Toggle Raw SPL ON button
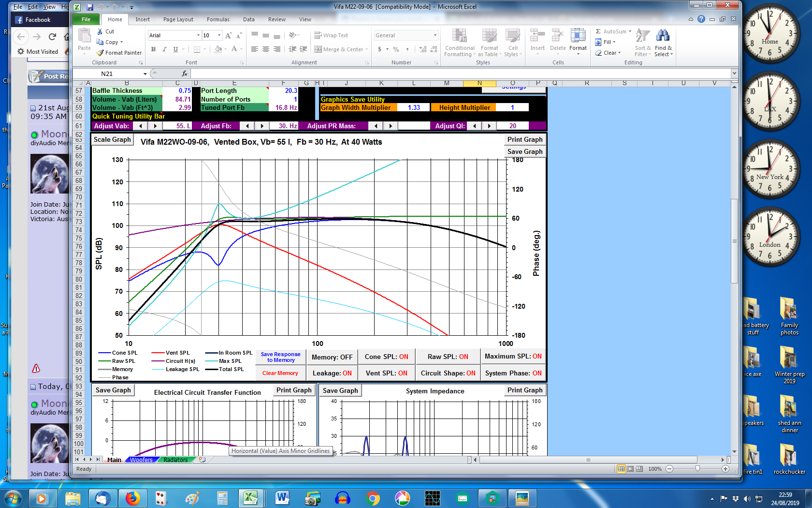Image resolution: width=812 pixels, height=508 pixels. [448, 357]
